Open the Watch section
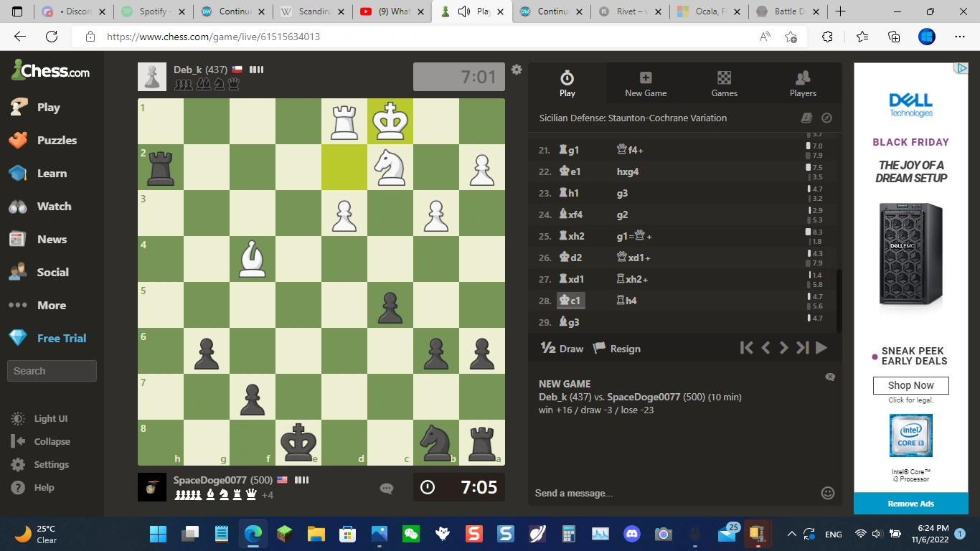980x551 pixels. coord(52,206)
